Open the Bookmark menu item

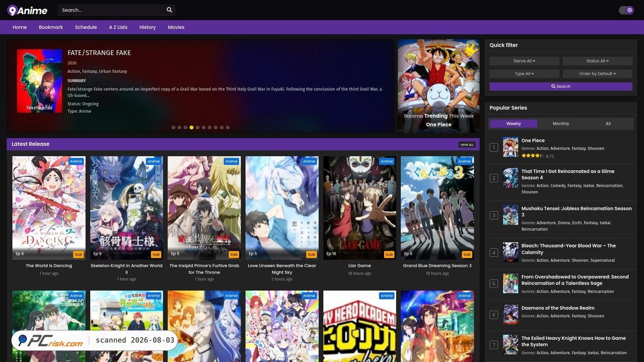click(51, 27)
